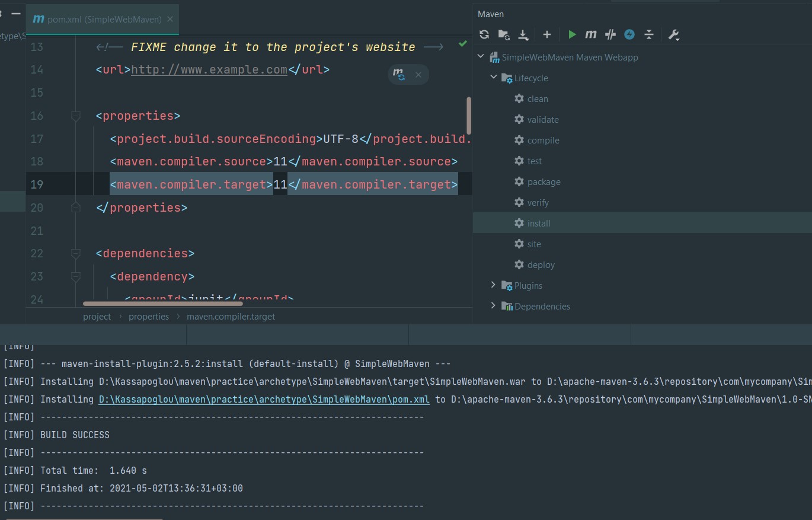
Task: Click Download Sources and Documentation icon
Action: click(x=523, y=34)
